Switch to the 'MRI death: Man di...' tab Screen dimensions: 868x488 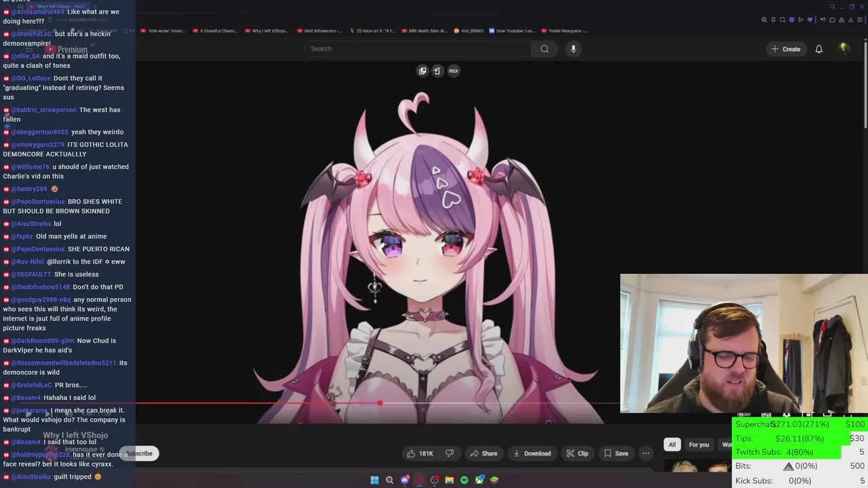click(424, 30)
